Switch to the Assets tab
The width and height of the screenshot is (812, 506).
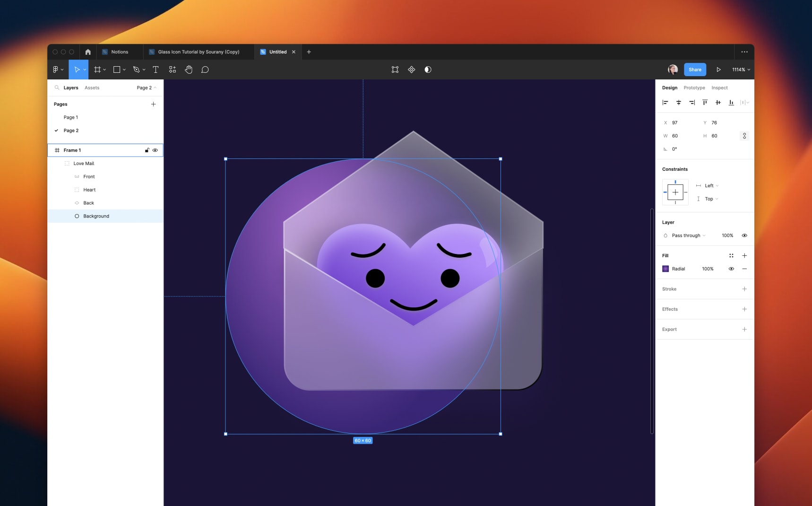coord(92,87)
